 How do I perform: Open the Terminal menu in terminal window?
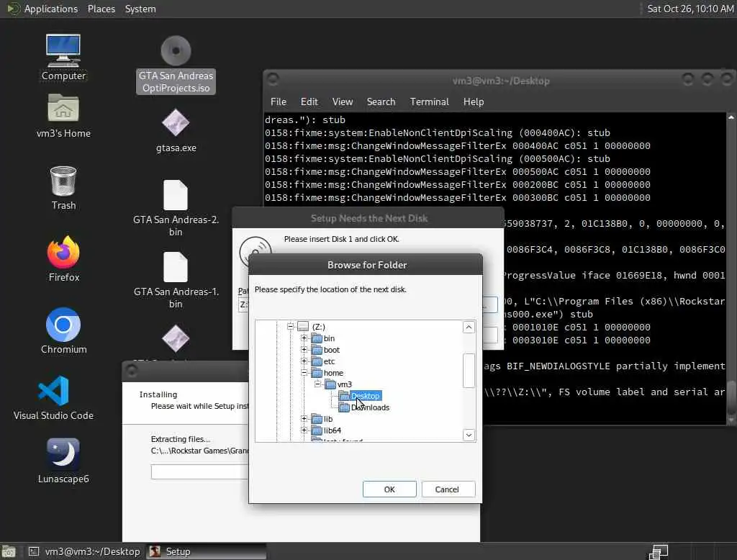click(x=429, y=101)
